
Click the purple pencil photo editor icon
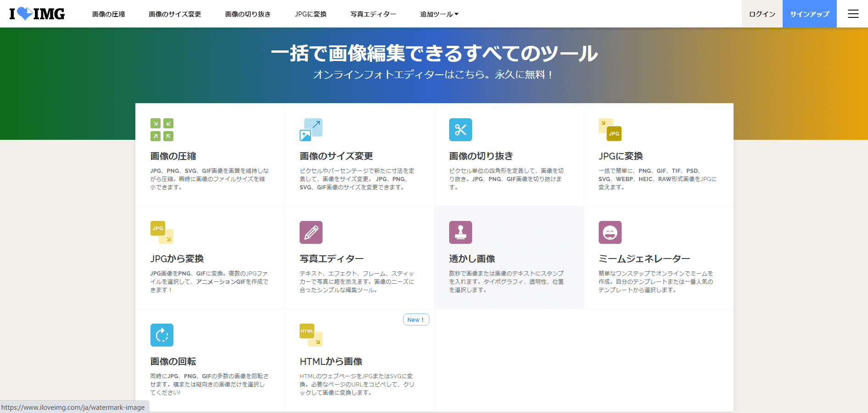[x=311, y=232]
